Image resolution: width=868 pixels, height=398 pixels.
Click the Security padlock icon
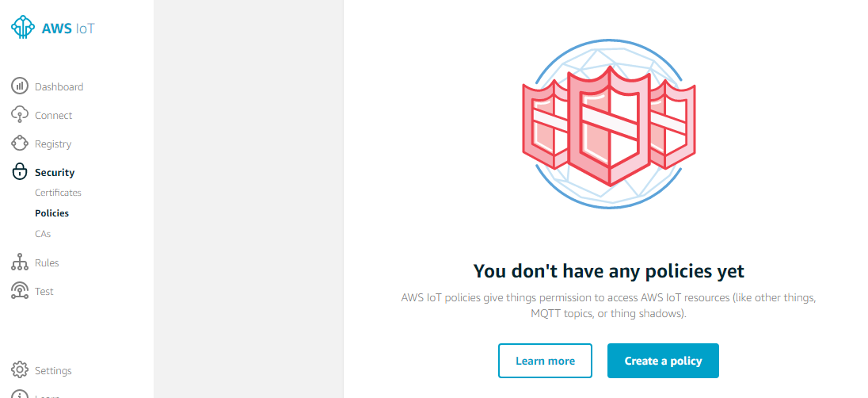pyautogui.click(x=21, y=172)
